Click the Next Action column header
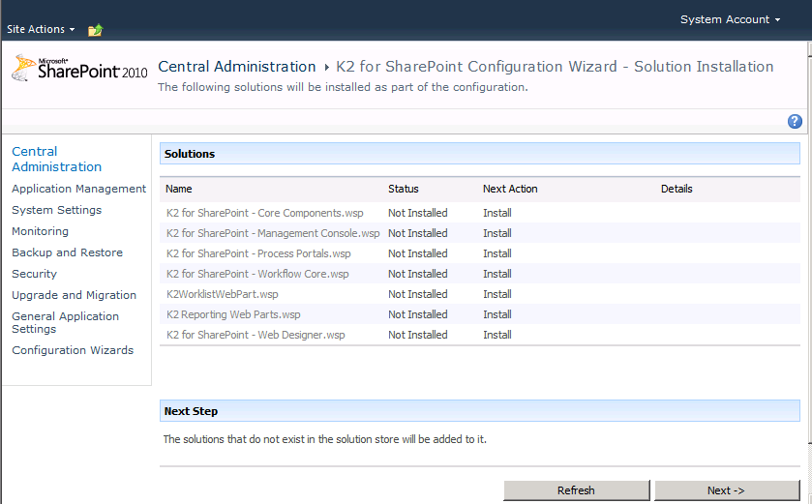 pos(510,189)
